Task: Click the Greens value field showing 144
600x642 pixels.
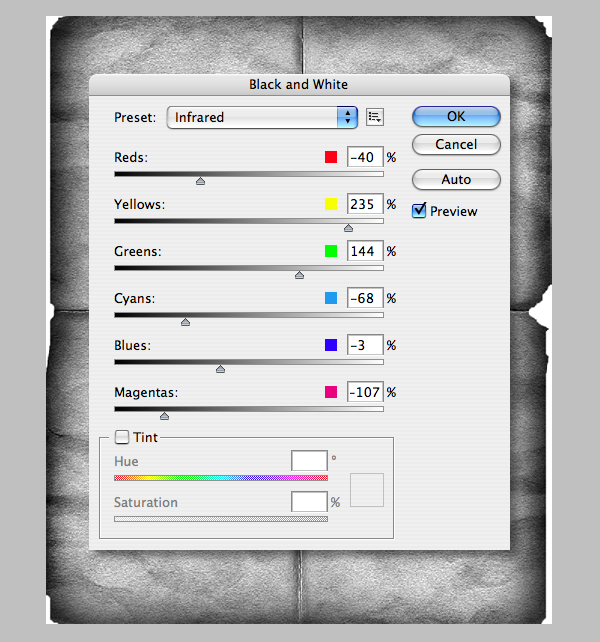Action: (x=365, y=251)
